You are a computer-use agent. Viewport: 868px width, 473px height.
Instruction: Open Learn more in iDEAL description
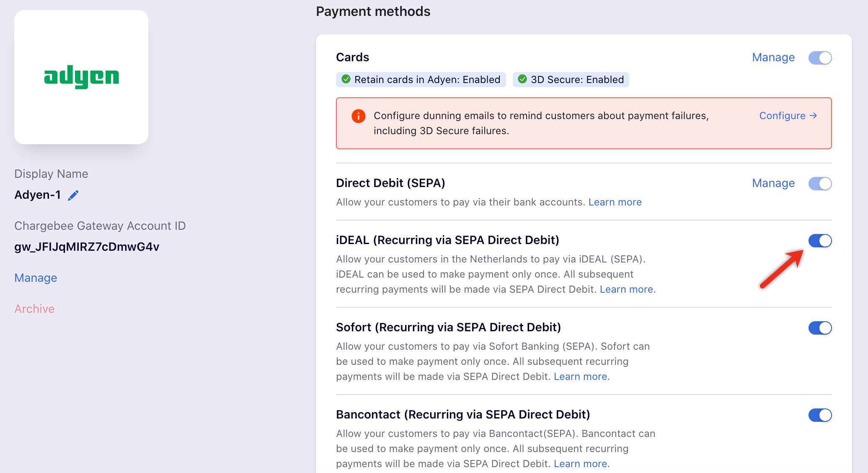click(626, 289)
